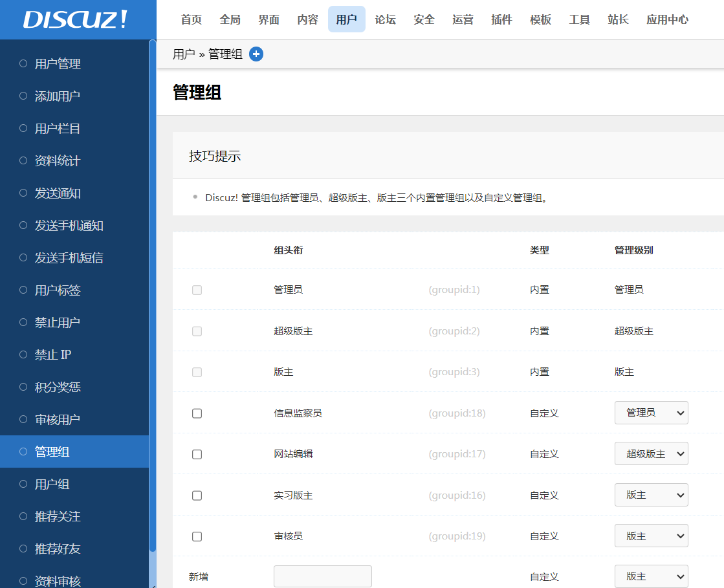Viewport: 724px width, 588px height.
Task: Click disabled checkbox in 超级版主 groupid:2 row
Action: [197, 331]
